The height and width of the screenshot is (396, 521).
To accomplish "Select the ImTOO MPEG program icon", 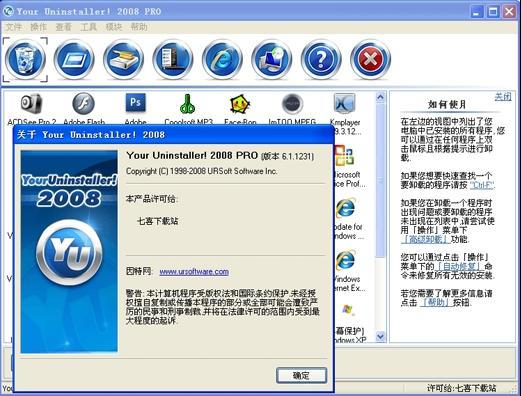I will [292, 104].
